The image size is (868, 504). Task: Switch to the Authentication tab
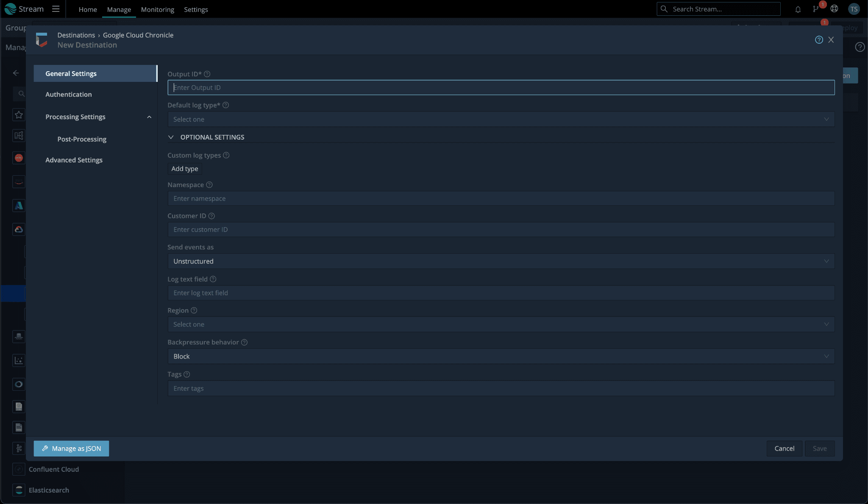(69, 95)
